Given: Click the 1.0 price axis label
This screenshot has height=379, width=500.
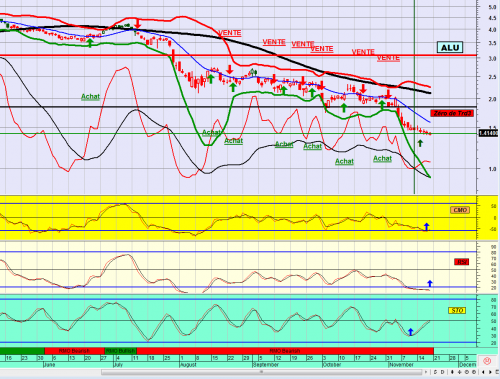Looking at the screenshot, I should point(492,169).
